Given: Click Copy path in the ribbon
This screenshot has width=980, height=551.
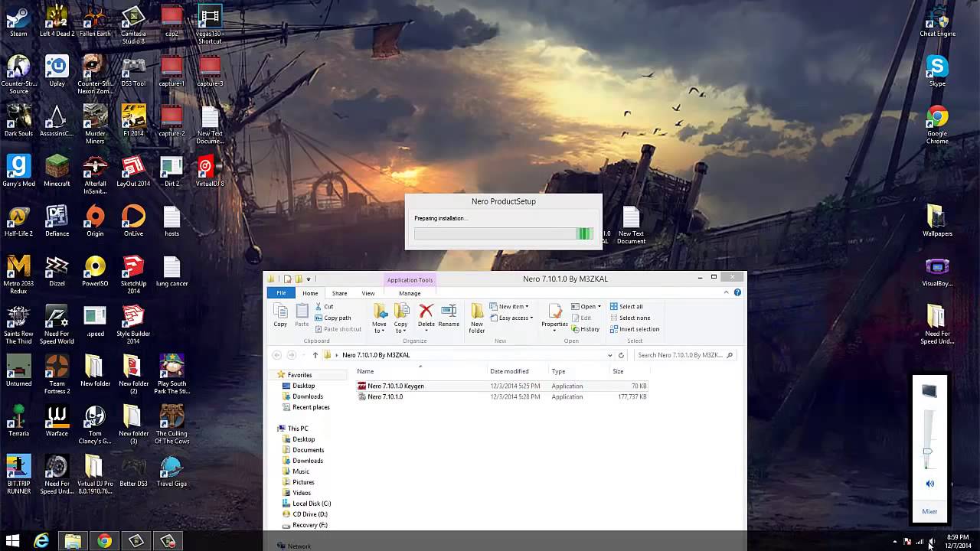Looking at the screenshot, I should tap(332, 318).
